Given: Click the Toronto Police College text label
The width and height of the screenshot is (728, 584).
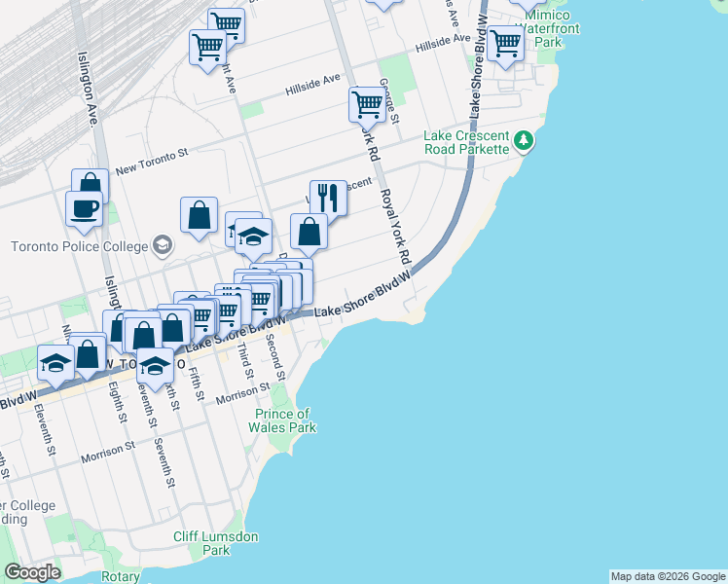Looking at the screenshot, I should point(80,246).
